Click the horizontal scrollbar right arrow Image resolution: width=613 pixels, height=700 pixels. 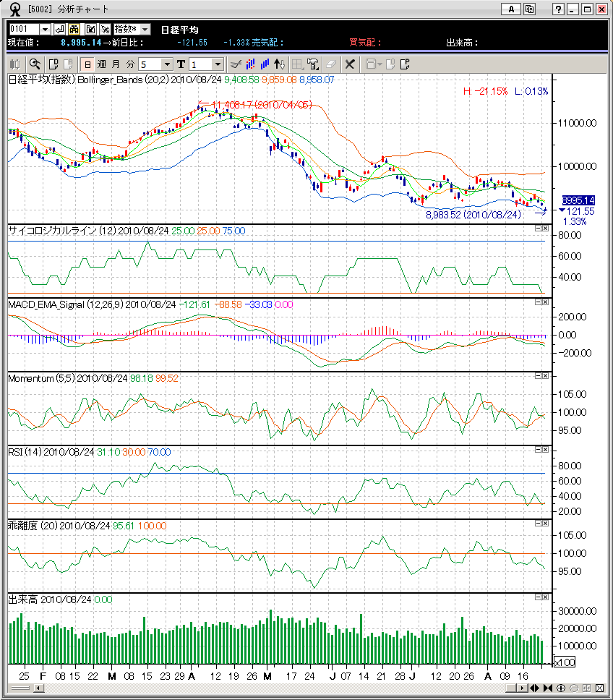pyautogui.click(x=522, y=688)
